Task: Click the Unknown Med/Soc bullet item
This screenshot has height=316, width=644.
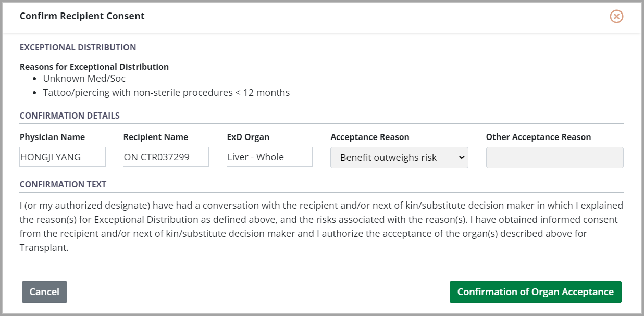Action: (84, 79)
